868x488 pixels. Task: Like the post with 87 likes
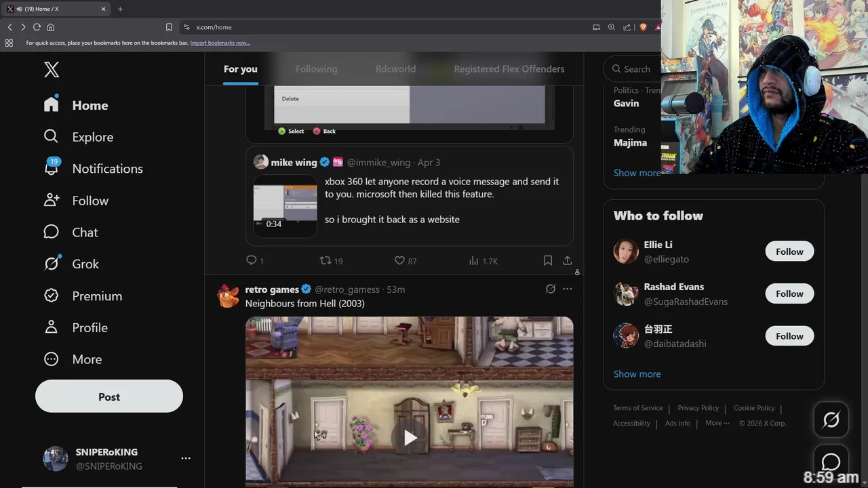399,260
